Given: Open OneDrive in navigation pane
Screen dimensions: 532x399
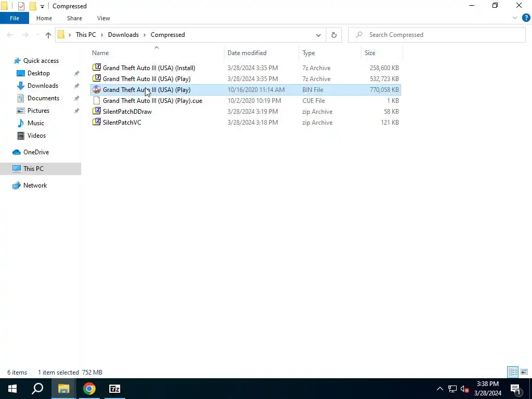Looking at the screenshot, I should coord(36,152).
